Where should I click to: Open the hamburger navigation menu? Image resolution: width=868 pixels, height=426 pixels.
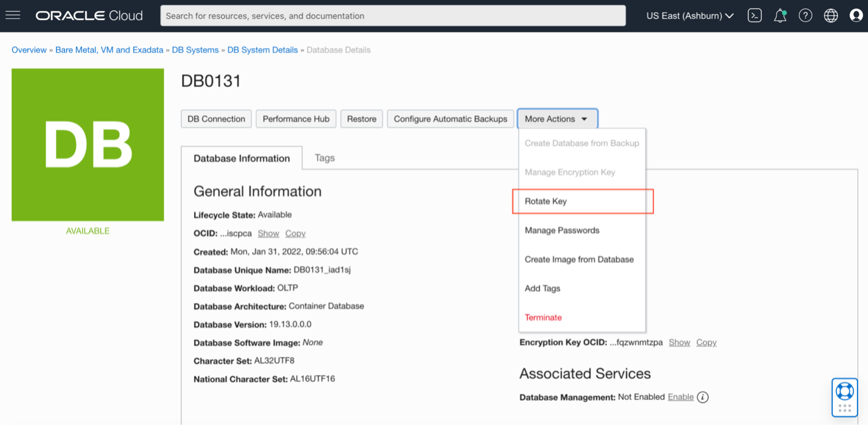click(13, 15)
